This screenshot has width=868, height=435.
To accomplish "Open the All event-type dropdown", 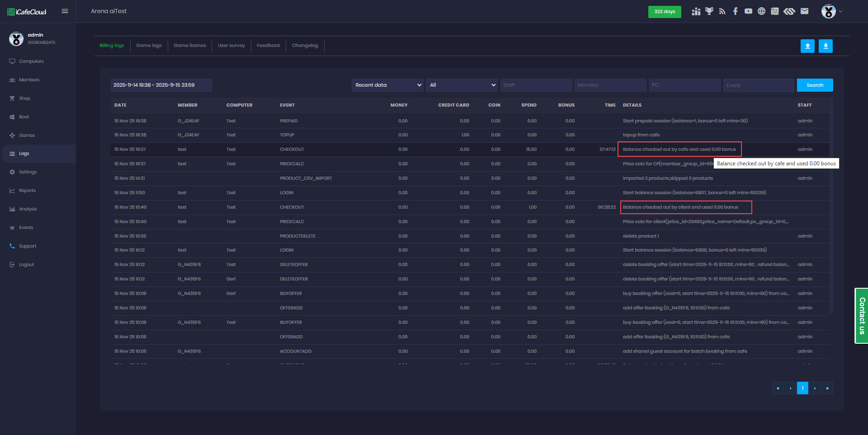I will coord(462,85).
